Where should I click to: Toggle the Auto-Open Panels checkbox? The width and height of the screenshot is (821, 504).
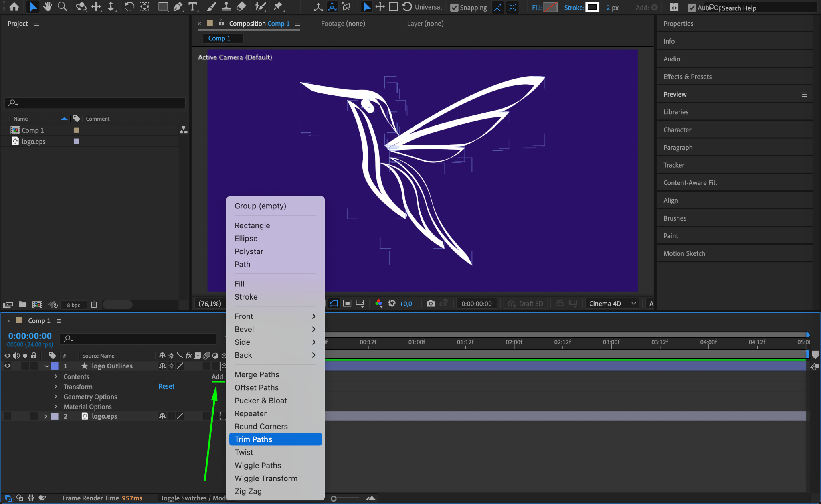[692, 8]
